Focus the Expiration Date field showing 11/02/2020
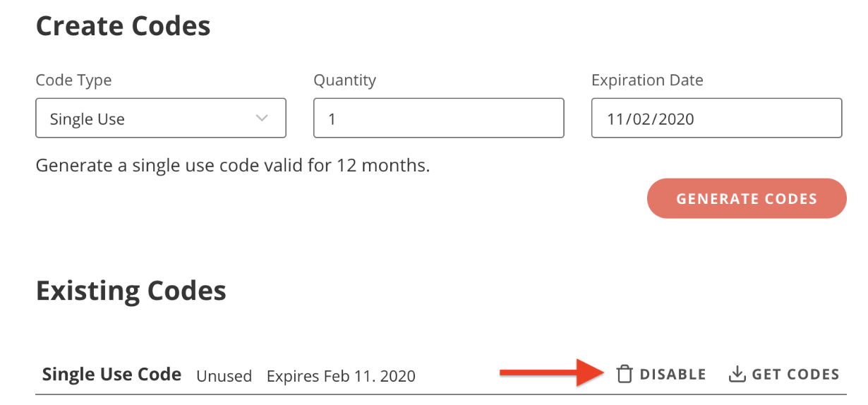This screenshot has width=868, height=405. coord(716,118)
